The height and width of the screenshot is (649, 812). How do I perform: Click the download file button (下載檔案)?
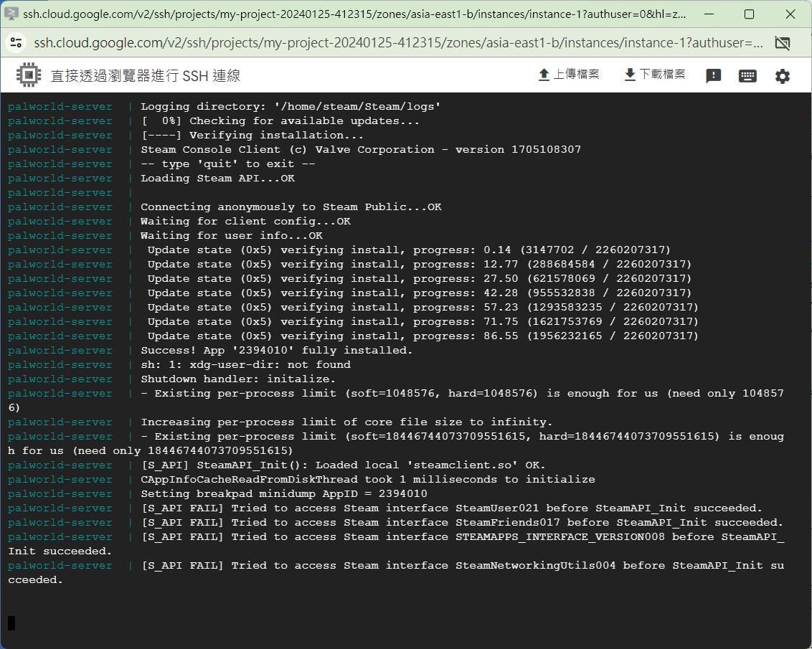[x=655, y=75]
